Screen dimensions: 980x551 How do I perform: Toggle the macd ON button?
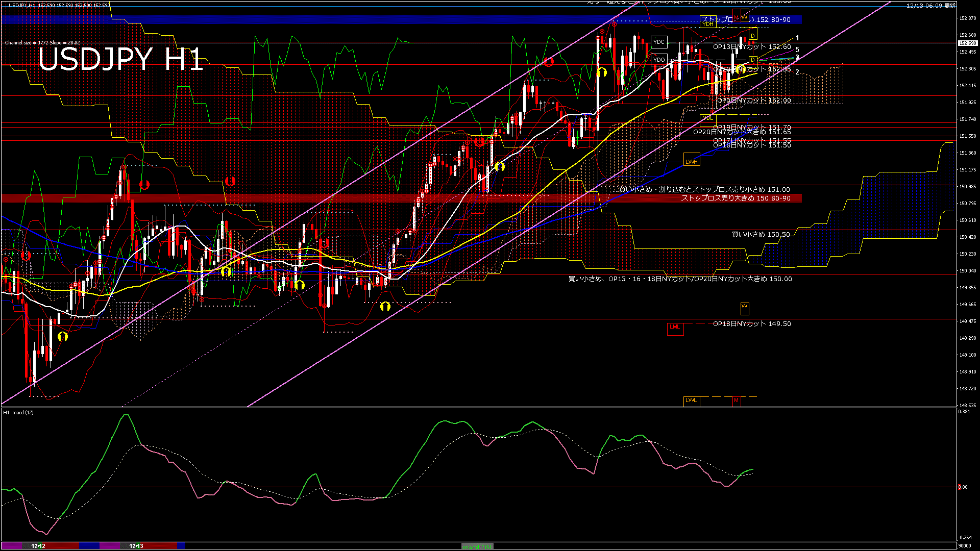tap(477, 546)
